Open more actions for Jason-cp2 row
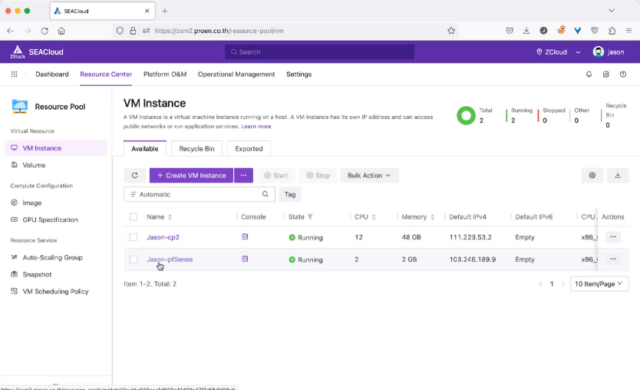640x390 pixels. [x=613, y=237]
